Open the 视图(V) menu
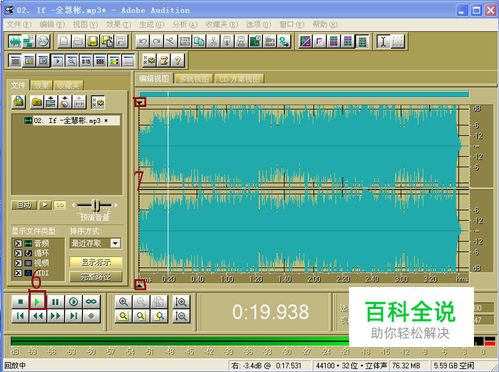Image resolution: width=499 pixels, height=372 pixels. click(x=85, y=24)
